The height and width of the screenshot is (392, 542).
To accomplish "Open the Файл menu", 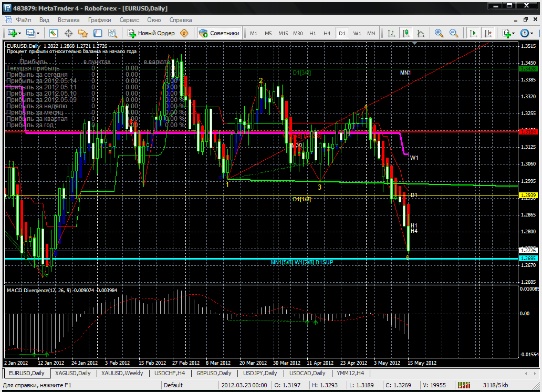I will 24,20.
